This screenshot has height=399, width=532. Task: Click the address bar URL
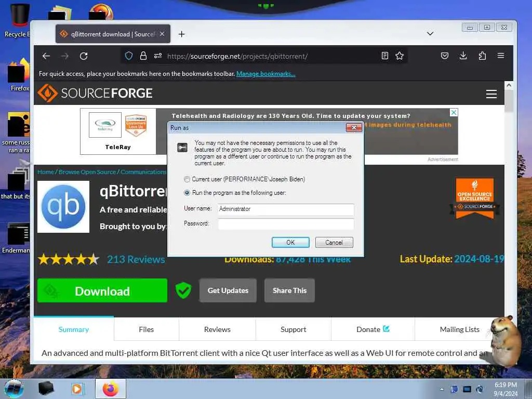[237, 56]
